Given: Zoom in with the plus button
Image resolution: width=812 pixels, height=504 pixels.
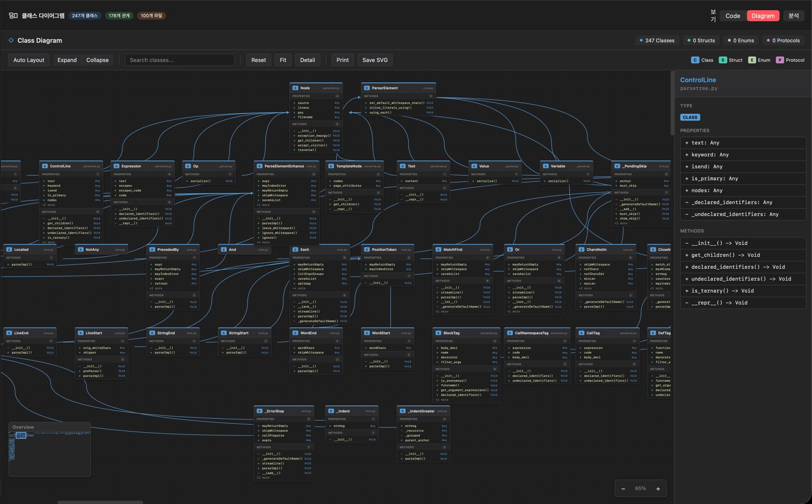Looking at the screenshot, I should click(x=658, y=489).
